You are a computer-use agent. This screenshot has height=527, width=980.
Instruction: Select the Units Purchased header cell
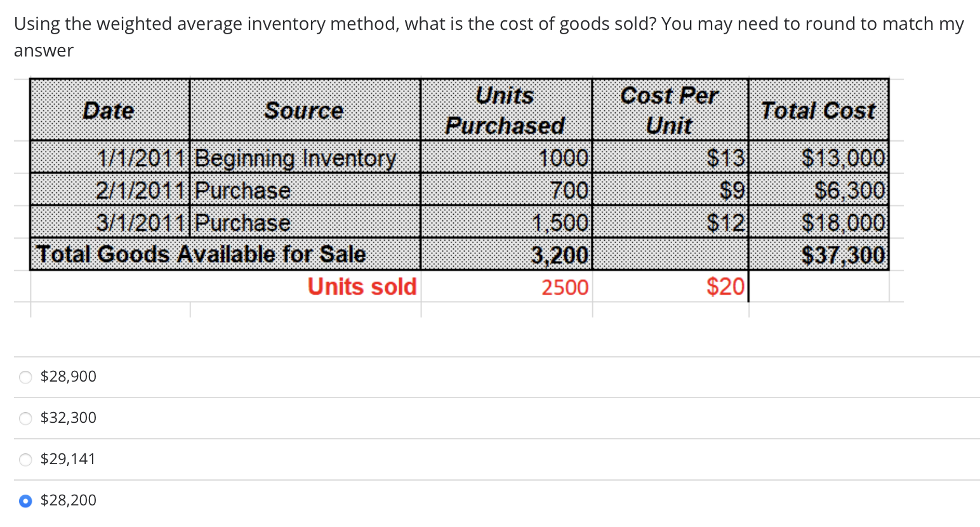(x=506, y=110)
